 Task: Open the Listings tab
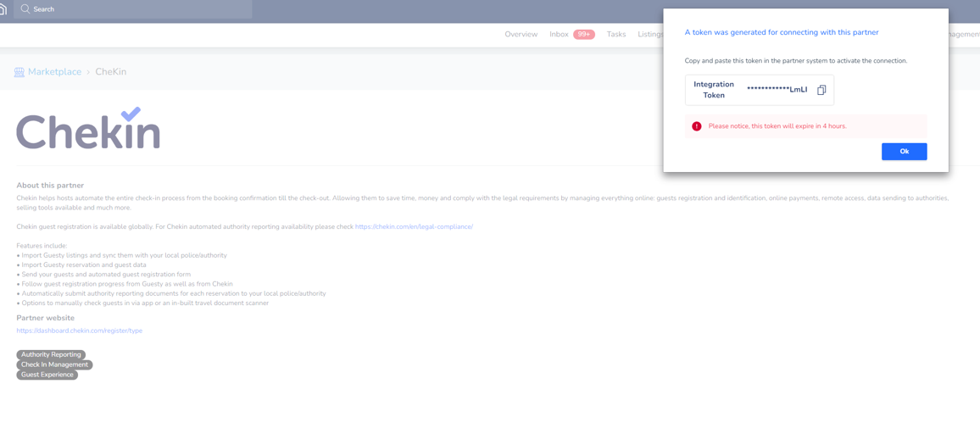click(649, 35)
